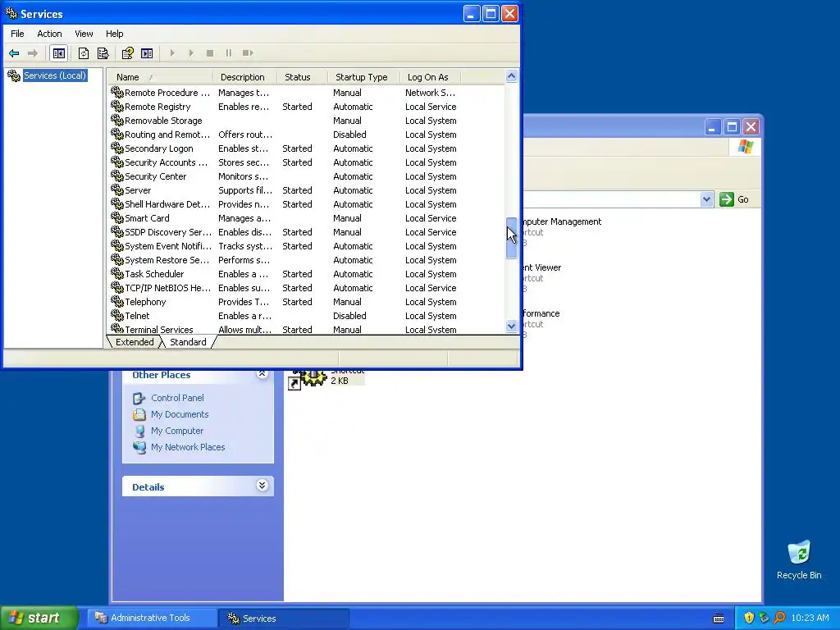
Task: Select System Restore Service row
Action: [x=167, y=260]
